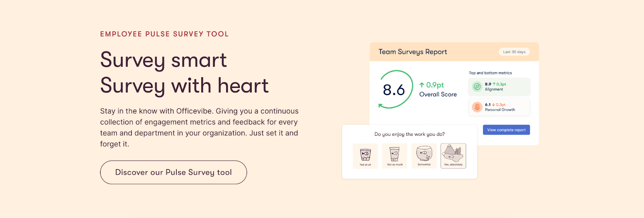
Task: Open the "Last 30 days" period selector
Action: click(x=514, y=52)
